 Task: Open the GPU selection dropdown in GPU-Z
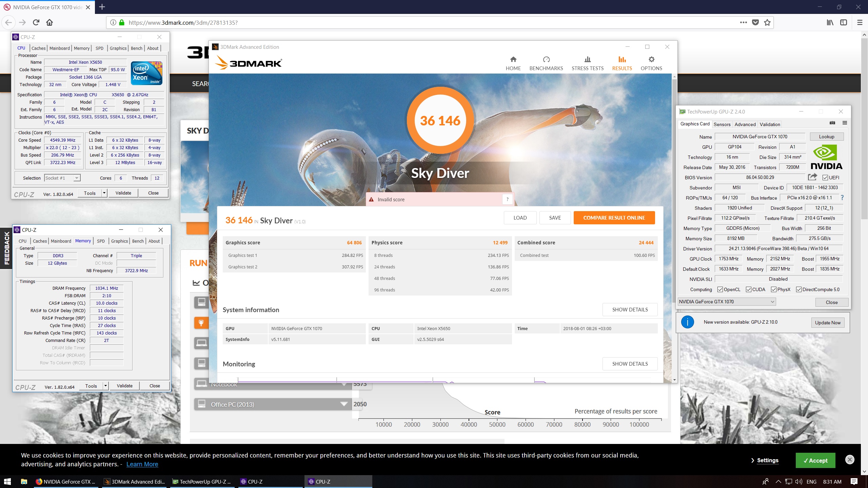point(727,302)
